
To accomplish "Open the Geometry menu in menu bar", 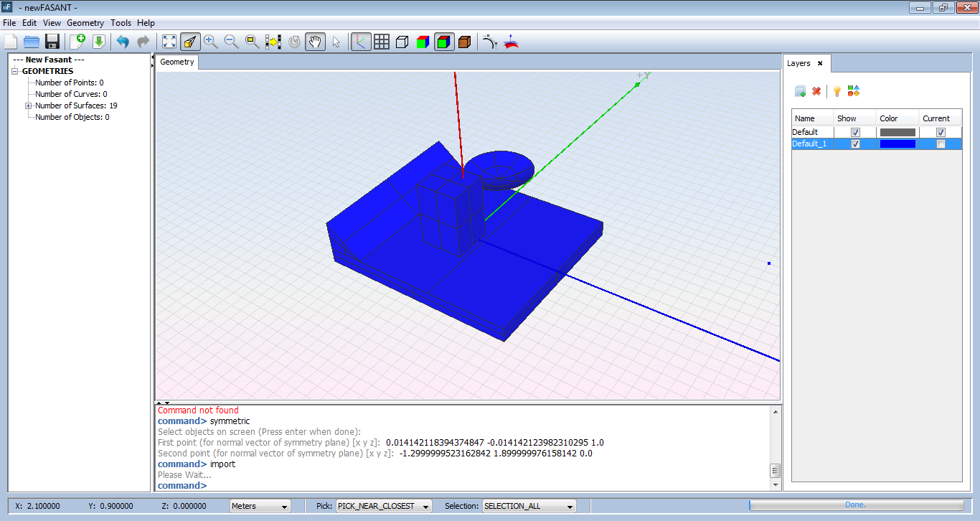I will (85, 23).
